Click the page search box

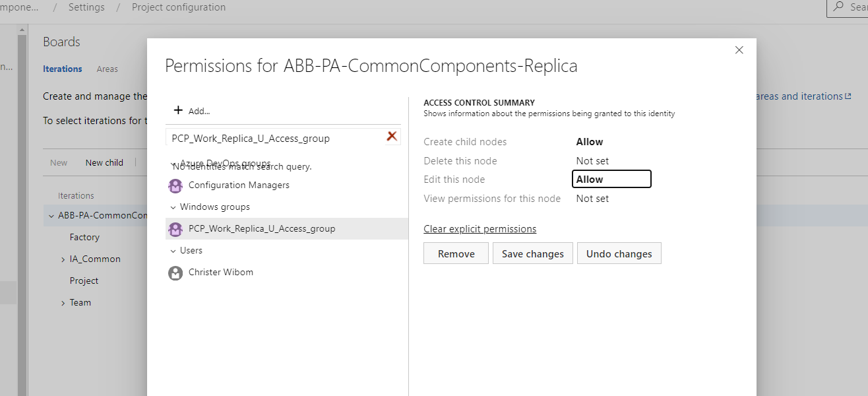[848, 7]
